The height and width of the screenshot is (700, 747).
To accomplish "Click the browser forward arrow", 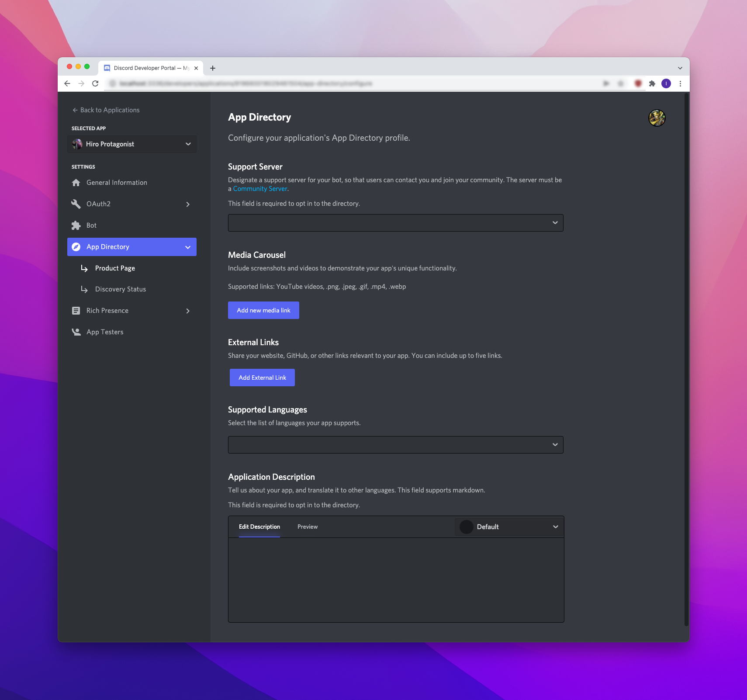I will pyautogui.click(x=81, y=83).
